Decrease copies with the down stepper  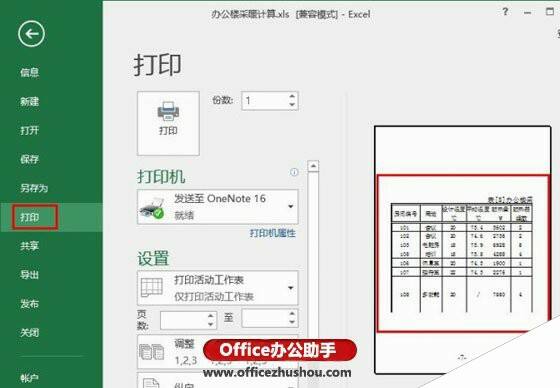pyautogui.click(x=292, y=105)
